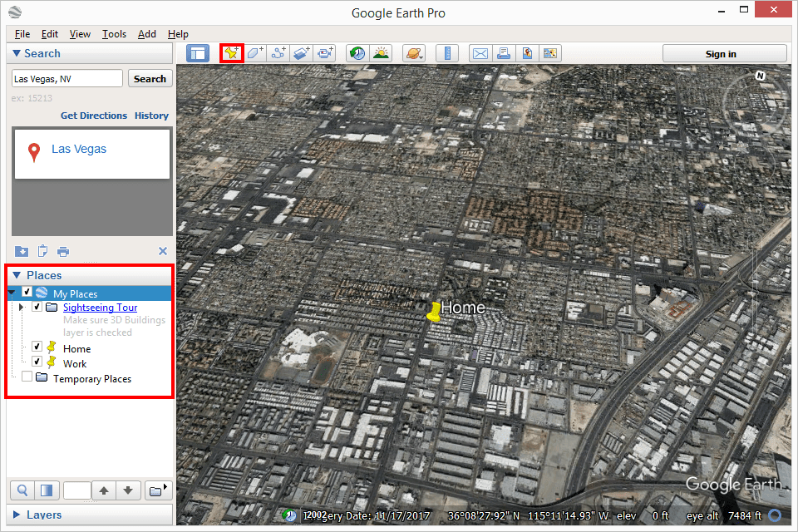Open the Add Image Overlay tool
798x532 pixels.
[301, 53]
